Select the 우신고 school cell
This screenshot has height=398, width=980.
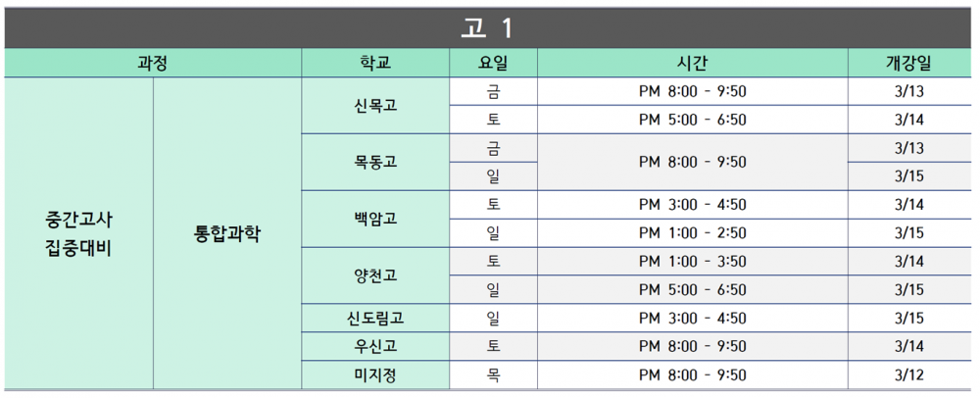[375, 346]
